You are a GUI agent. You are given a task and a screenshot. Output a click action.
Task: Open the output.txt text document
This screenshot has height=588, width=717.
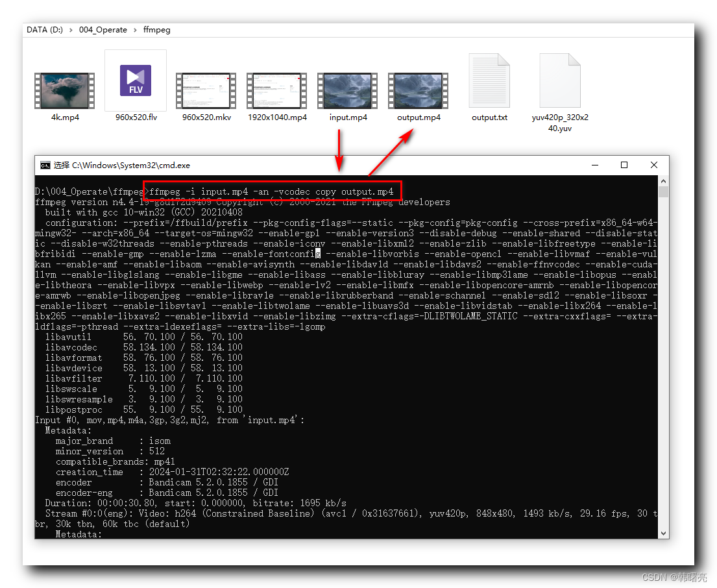pos(489,79)
